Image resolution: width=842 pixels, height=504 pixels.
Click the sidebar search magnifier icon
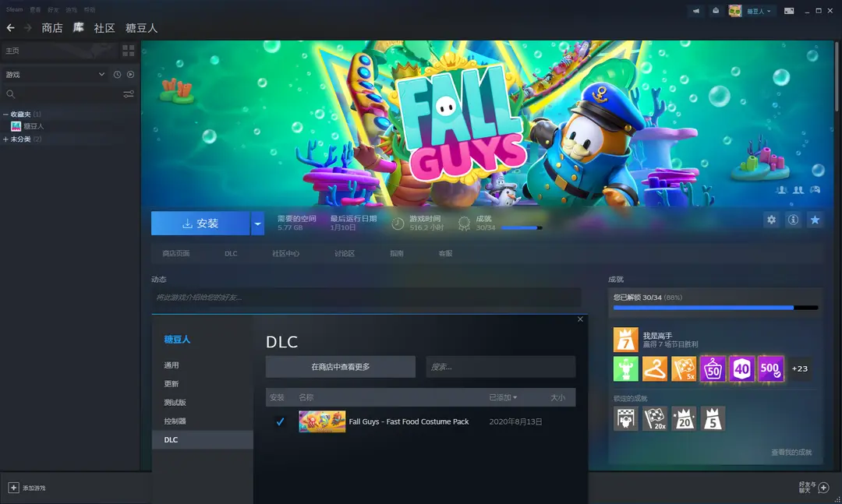[10, 94]
